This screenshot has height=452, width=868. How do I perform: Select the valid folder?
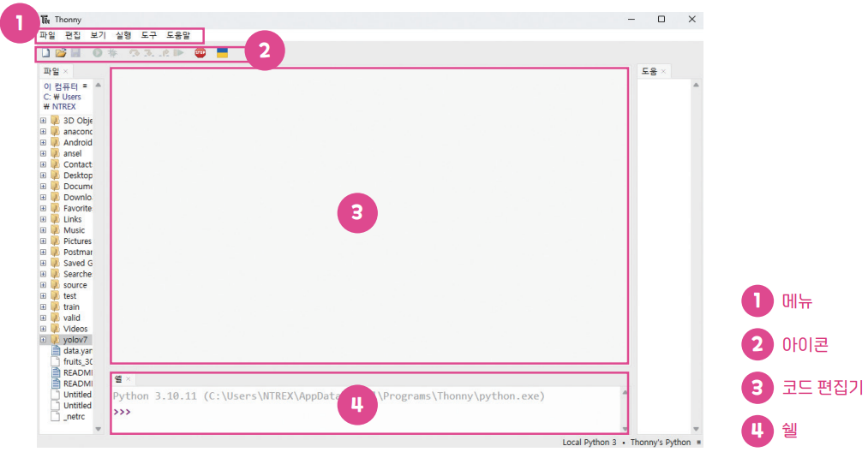pyautogui.click(x=72, y=318)
